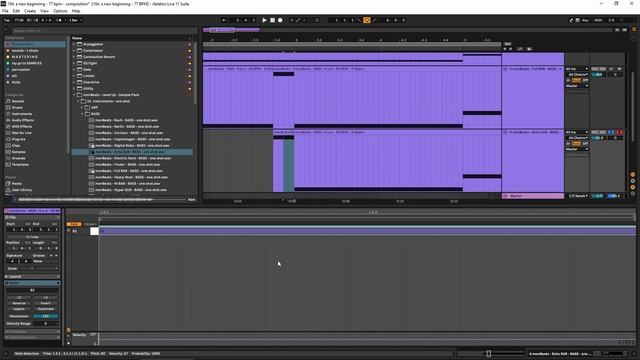Open the Help menu
This screenshot has width=640, height=360.
point(76,11)
